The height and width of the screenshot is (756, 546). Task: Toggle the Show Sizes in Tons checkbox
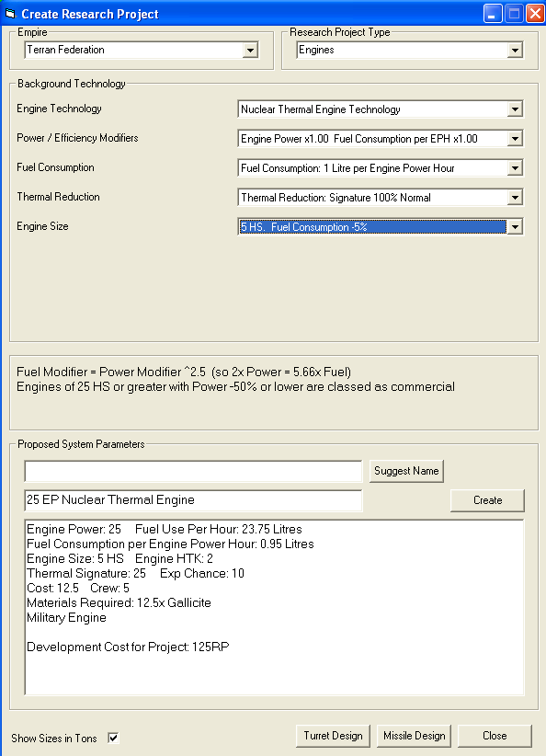click(x=113, y=738)
